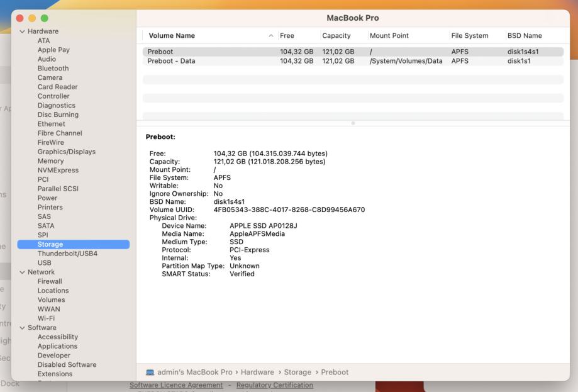This screenshot has width=578, height=392.
Task: Select Disc Burning item
Action: tap(58, 115)
